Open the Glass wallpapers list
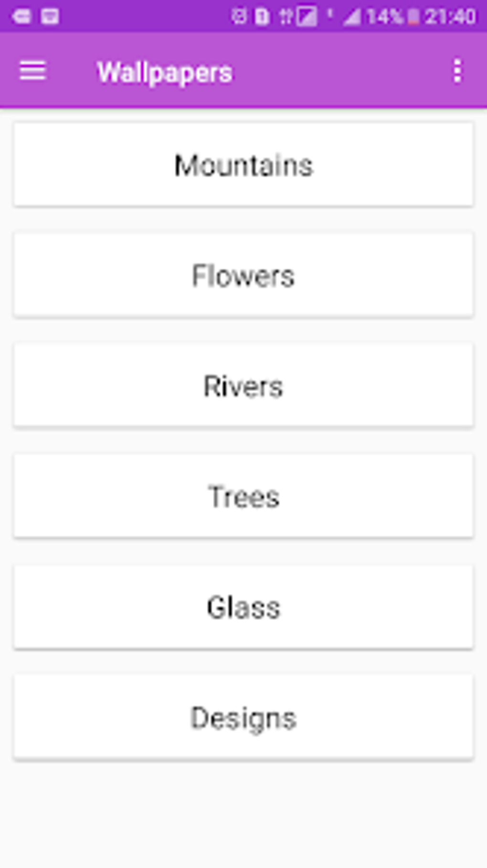487x868 pixels. click(243, 607)
